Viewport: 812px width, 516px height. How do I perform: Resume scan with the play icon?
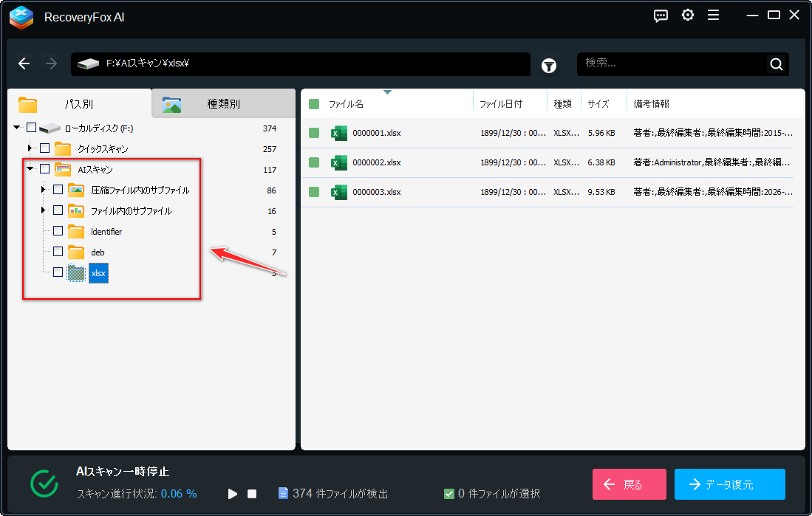pos(233,493)
